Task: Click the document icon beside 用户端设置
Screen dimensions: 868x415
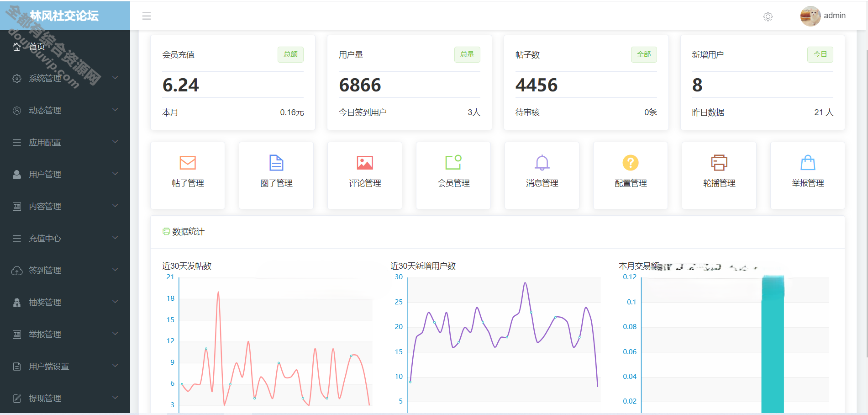Action: coord(17,366)
